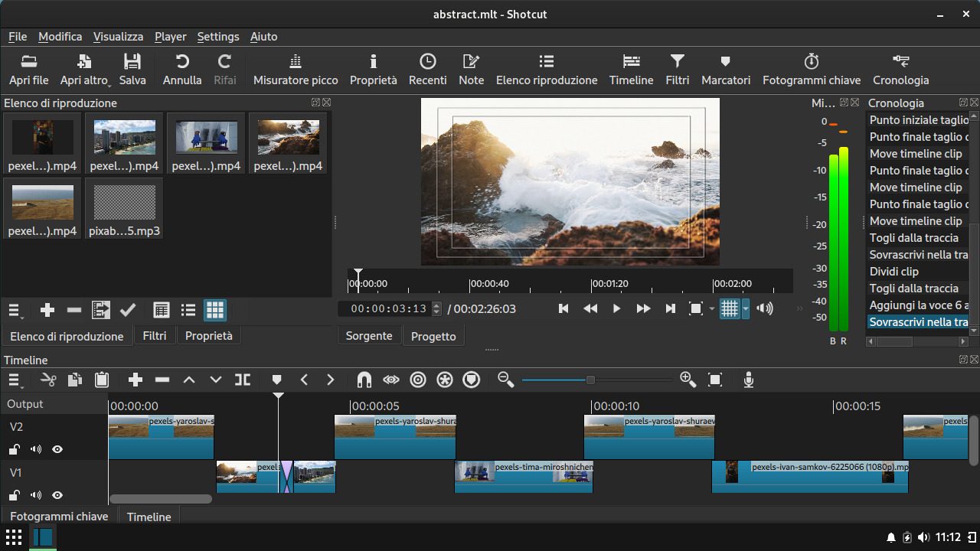Select 'Dividi clip' in Cronologia list
This screenshot has width=980, height=551.
pos(893,272)
